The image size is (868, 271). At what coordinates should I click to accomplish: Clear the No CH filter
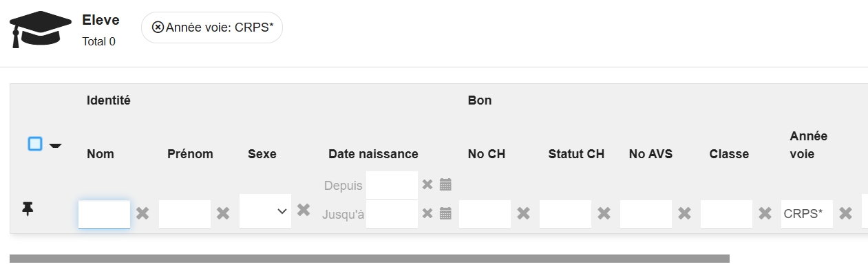pyautogui.click(x=523, y=213)
